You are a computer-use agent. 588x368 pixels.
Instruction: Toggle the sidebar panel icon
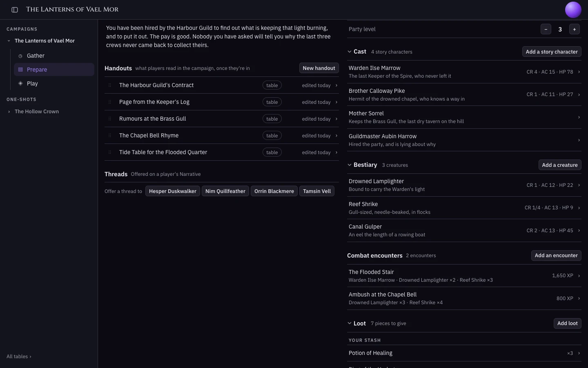[15, 10]
